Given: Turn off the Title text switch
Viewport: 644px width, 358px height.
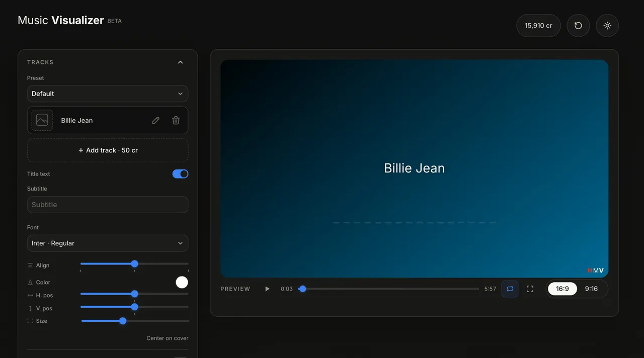Looking at the screenshot, I should pyautogui.click(x=180, y=174).
